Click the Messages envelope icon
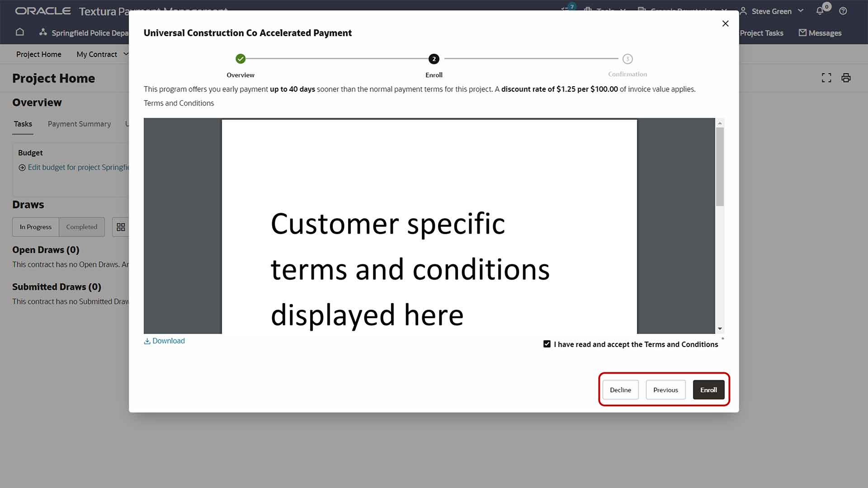Viewport: 868px width, 488px height. click(x=803, y=33)
